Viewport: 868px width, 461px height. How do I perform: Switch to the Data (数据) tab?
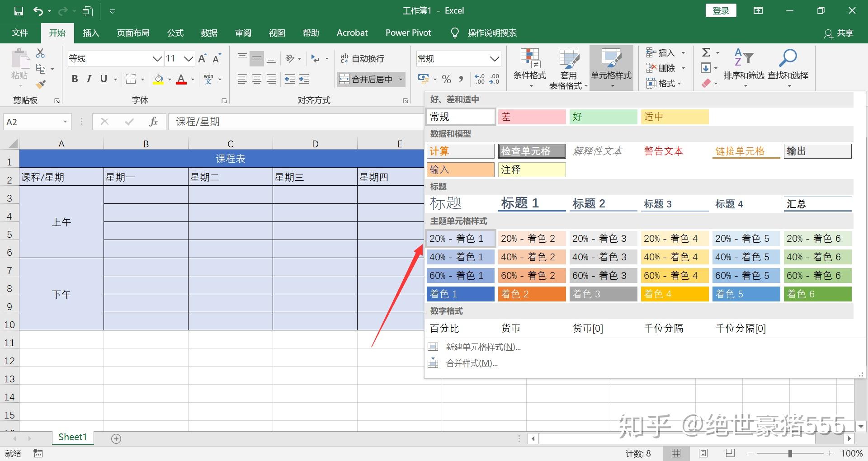(209, 33)
